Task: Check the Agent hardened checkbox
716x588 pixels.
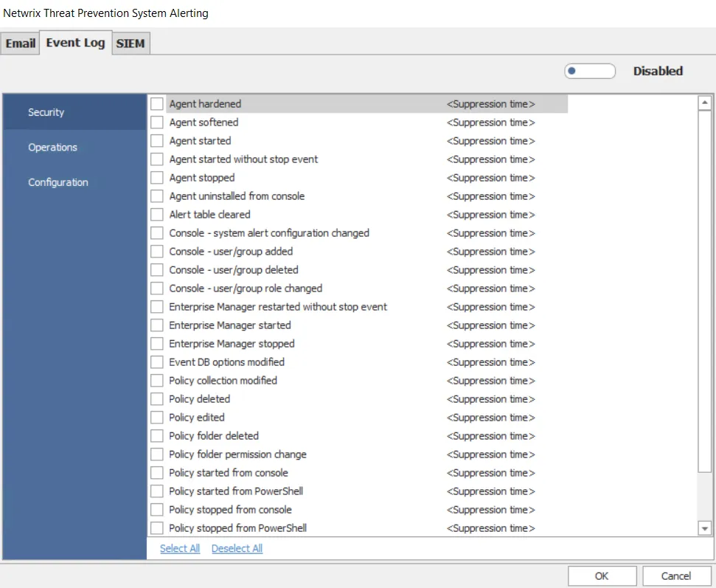Action: 156,104
